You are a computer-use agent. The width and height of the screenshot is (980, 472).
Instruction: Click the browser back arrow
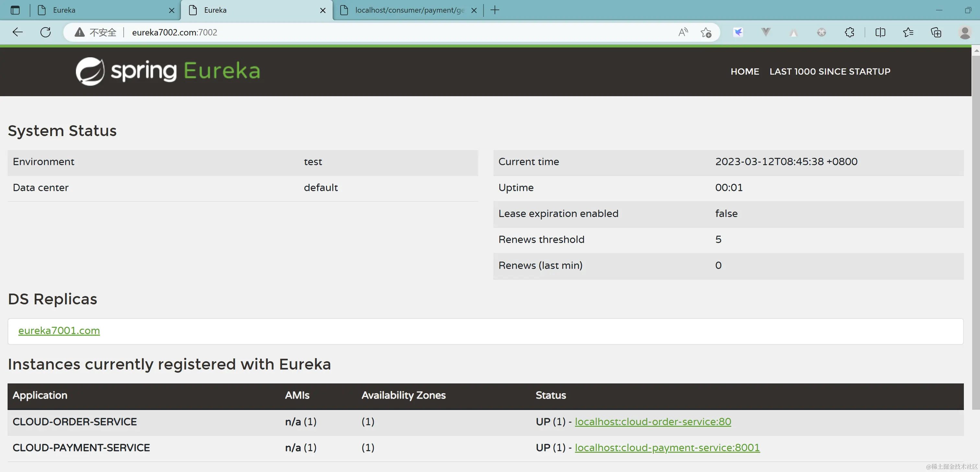tap(17, 32)
